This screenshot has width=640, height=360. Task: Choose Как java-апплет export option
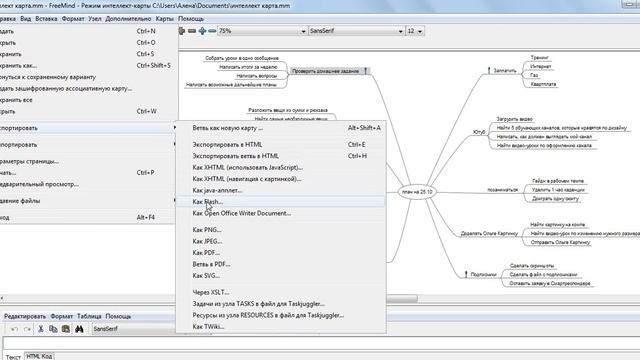(x=281, y=190)
